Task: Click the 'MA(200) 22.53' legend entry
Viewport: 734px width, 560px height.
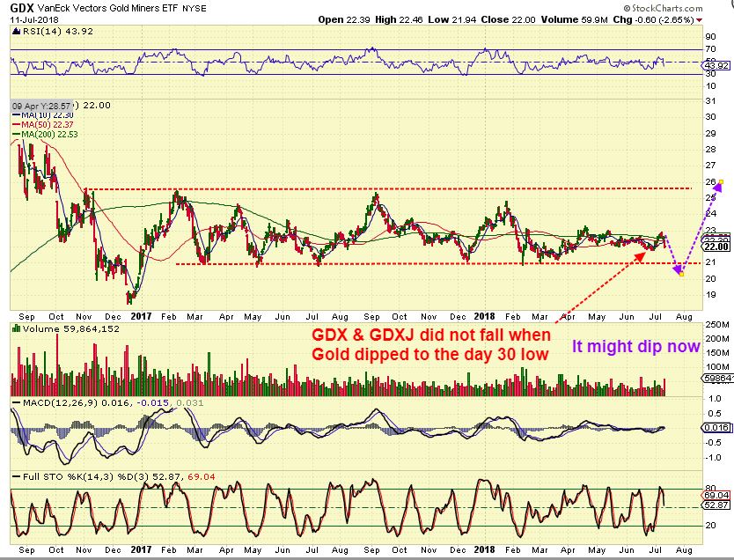Action: [49, 135]
